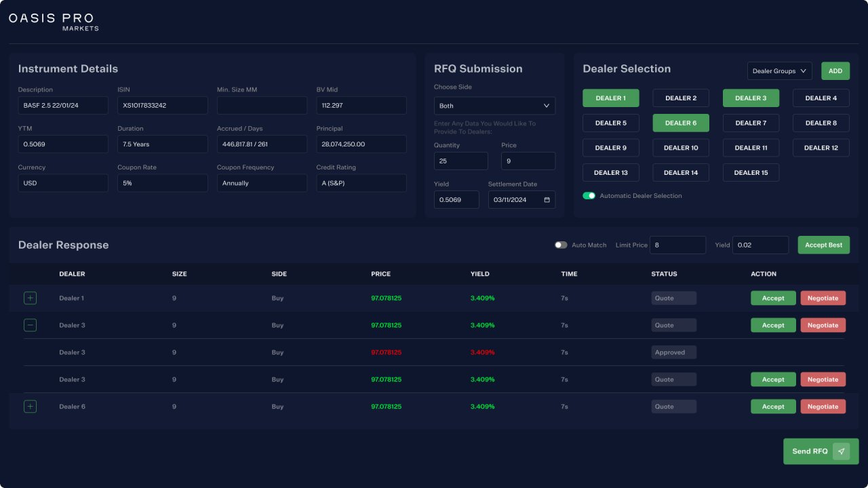The width and height of the screenshot is (868, 488).
Task: Disable Automatic Dealer Selection
Action: (x=589, y=195)
